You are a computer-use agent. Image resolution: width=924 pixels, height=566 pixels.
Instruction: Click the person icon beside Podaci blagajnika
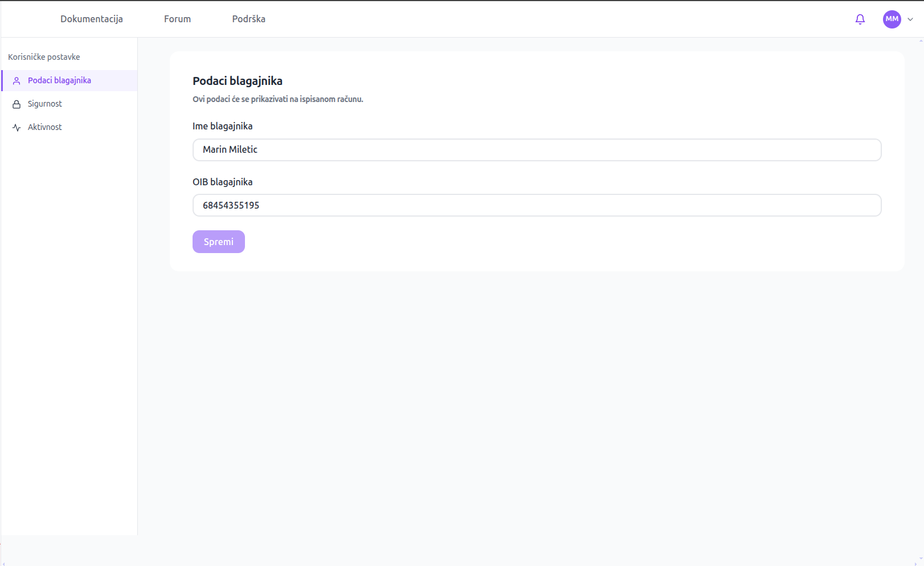point(17,81)
